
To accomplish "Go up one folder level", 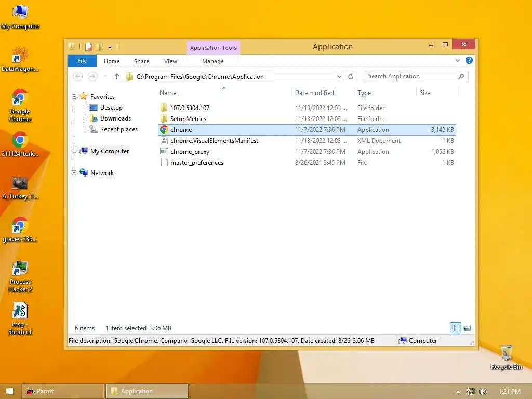I will pyautogui.click(x=117, y=77).
